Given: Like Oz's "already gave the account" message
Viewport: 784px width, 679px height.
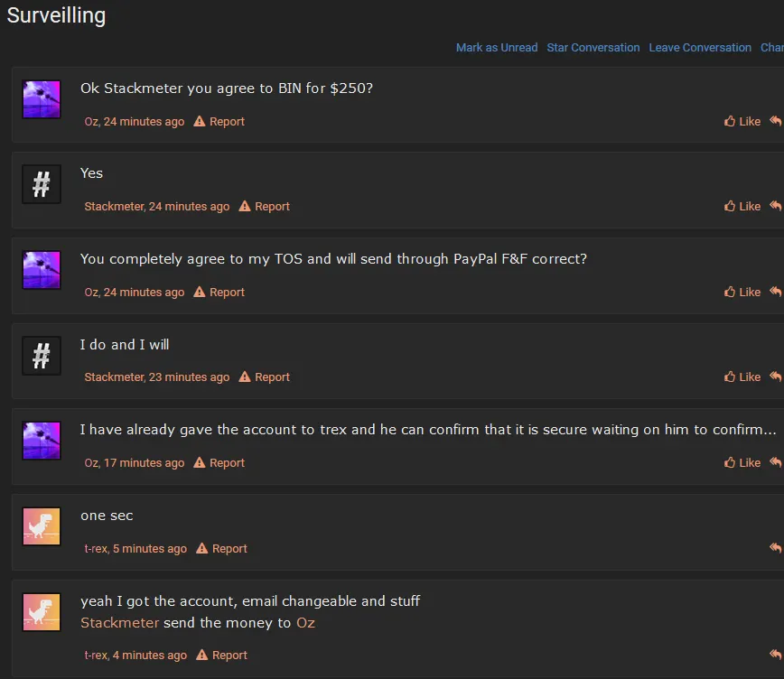Looking at the screenshot, I should click(x=742, y=463).
